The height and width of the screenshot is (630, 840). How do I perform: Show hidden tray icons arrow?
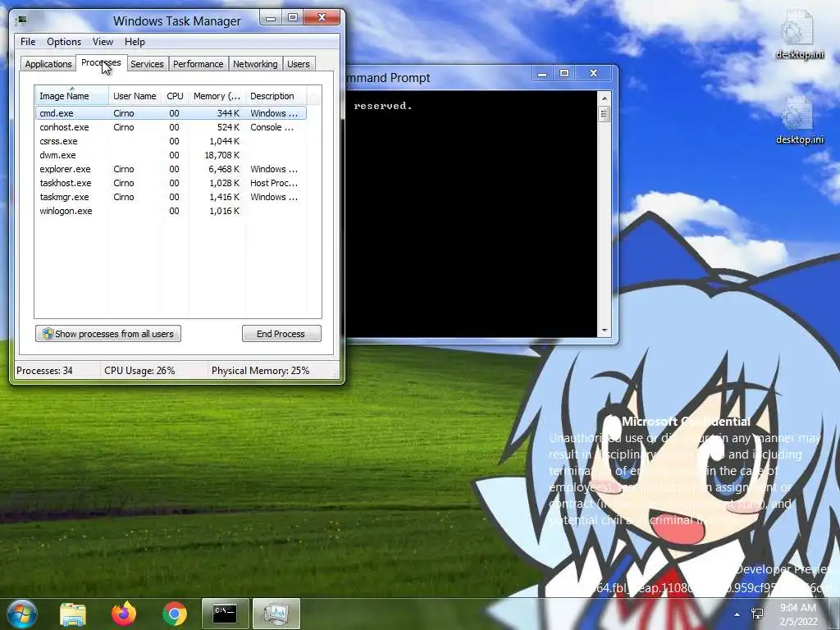(737, 614)
